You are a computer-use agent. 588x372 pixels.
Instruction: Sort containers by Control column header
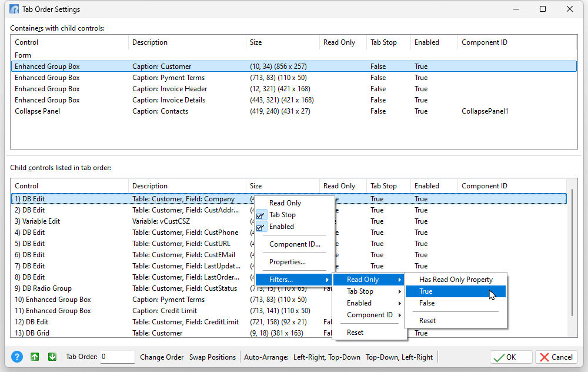tap(69, 42)
